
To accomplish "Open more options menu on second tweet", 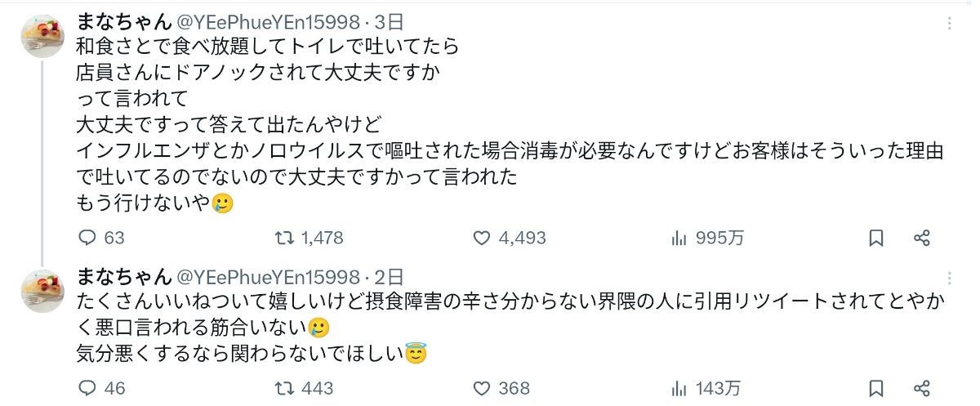I will (949, 279).
